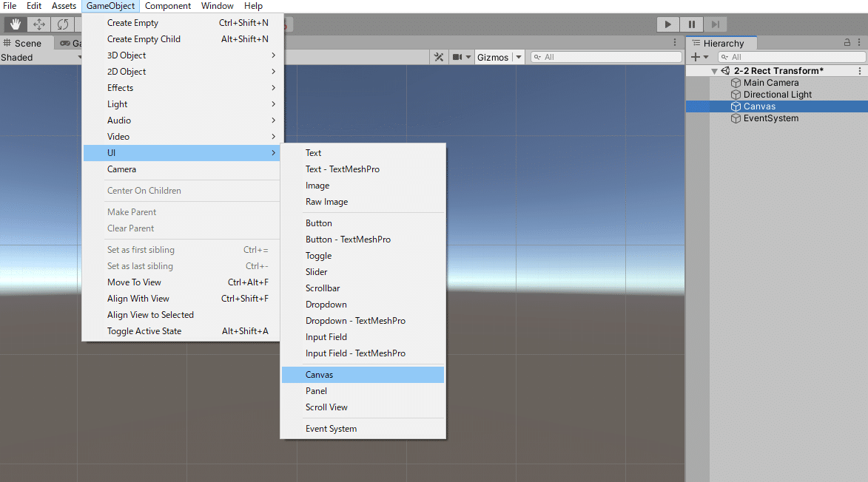Open scene tools settings icon

pos(438,57)
